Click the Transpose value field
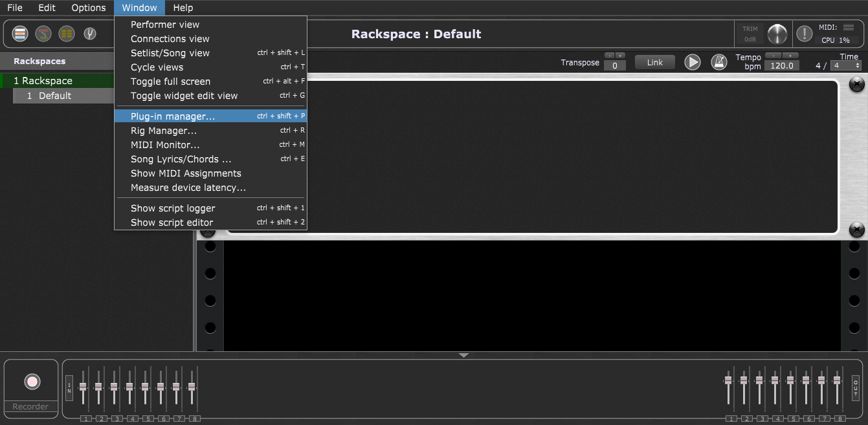The image size is (868, 425). tap(615, 65)
